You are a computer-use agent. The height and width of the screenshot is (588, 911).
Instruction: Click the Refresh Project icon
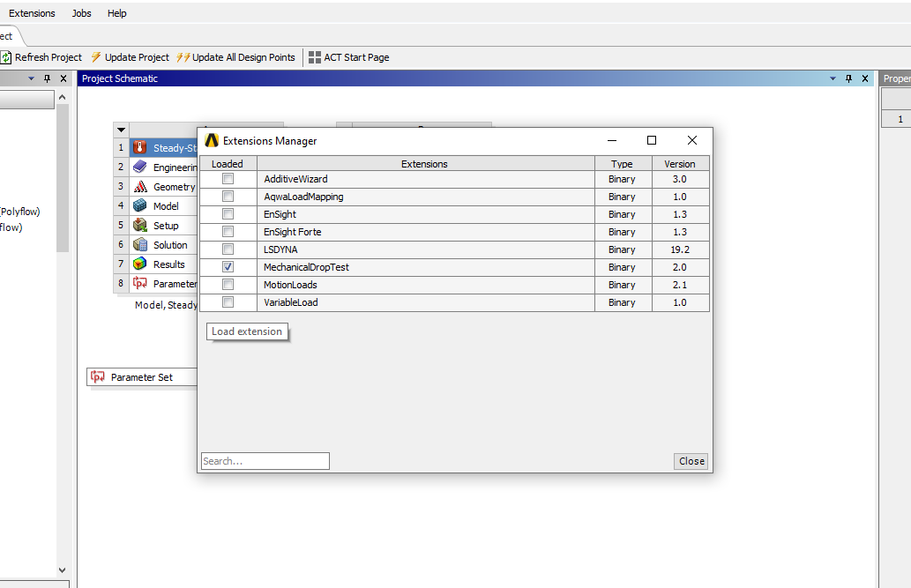coord(6,57)
